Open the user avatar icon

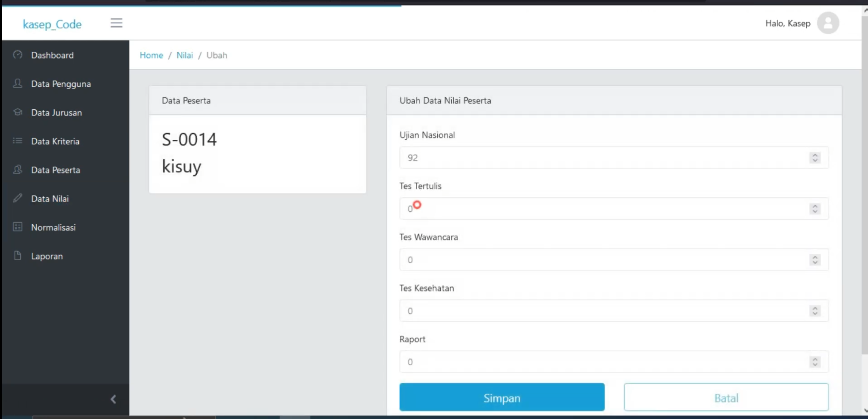(x=828, y=23)
